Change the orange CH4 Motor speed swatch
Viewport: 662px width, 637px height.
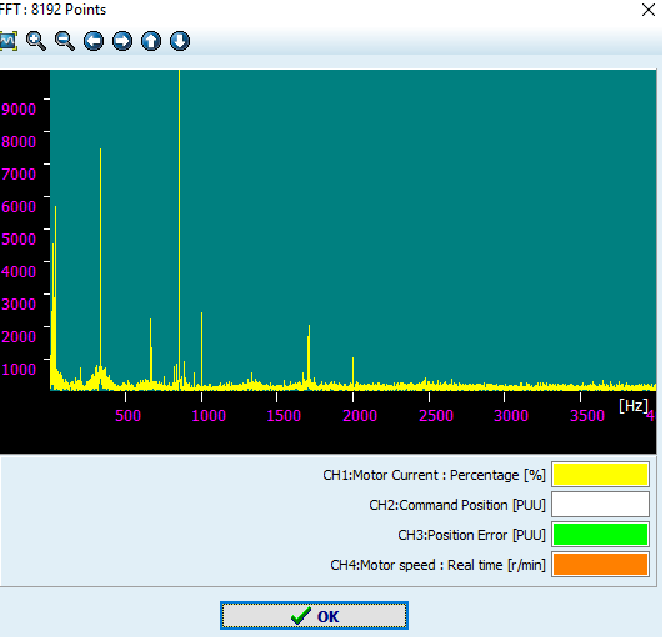coord(600,565)
